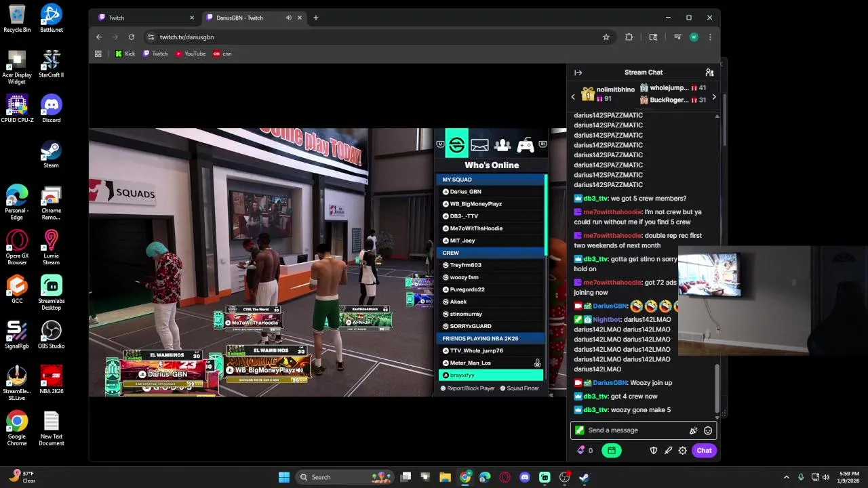Viewport: 868px width, 488px height.
Task: Open weather widget showing 37°F Clear
Action: (x=22, y=477)
